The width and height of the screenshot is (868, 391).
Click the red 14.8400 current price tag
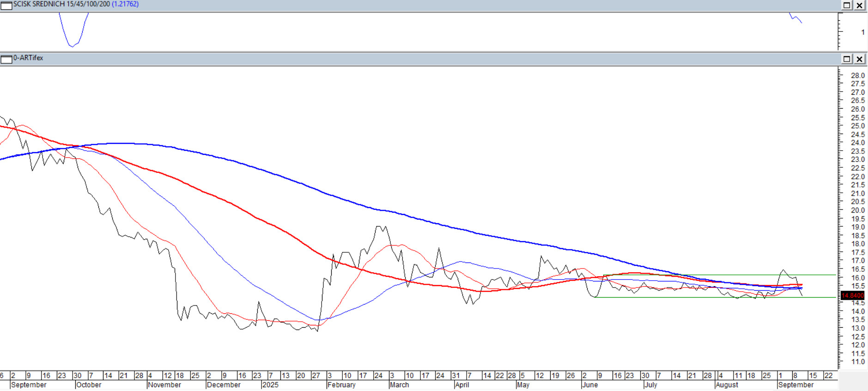(852, 295)
